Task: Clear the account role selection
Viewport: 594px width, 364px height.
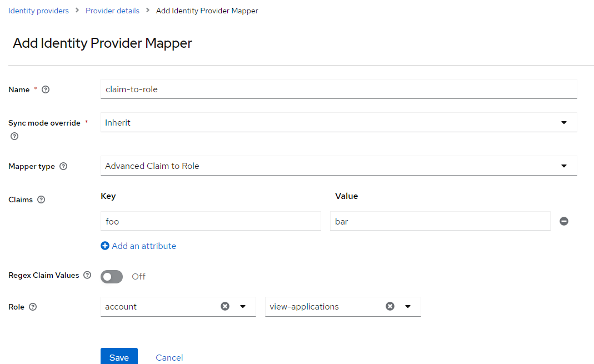Action: click(225, 306)
